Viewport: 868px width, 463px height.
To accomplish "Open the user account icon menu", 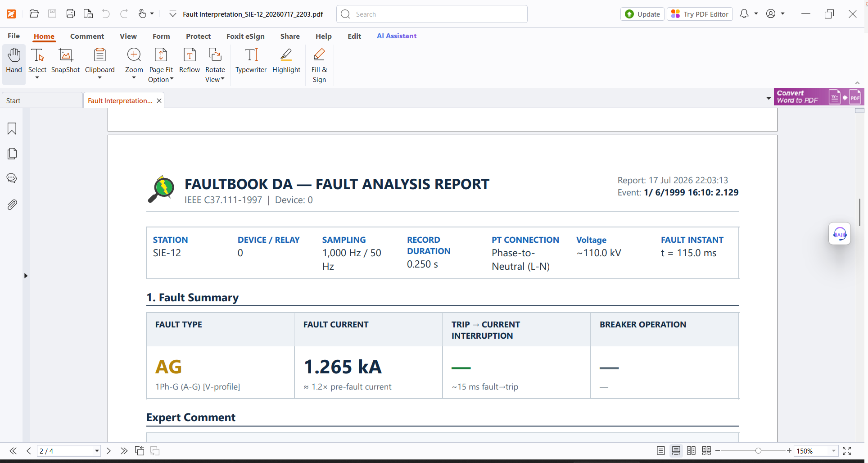I will coord(771,14).
